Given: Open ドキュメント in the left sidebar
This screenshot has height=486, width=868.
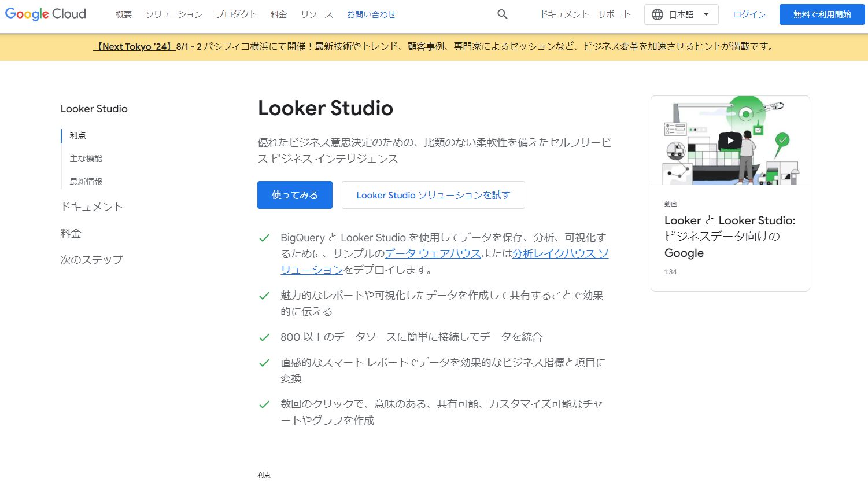Looking at the screenshot, I should pos(92,207).
